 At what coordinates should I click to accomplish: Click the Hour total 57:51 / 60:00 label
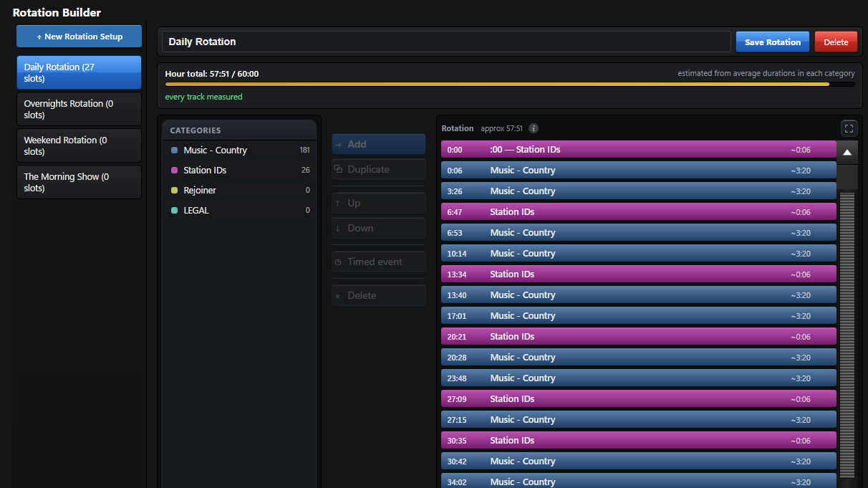pyautogui.click(x=212, y=74)
